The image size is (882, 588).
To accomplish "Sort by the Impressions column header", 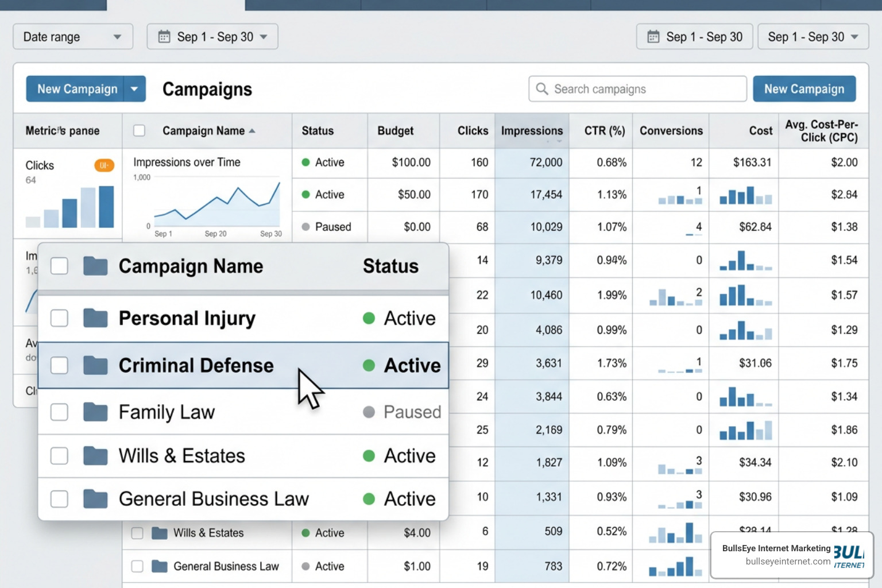I will pos(532,131).
